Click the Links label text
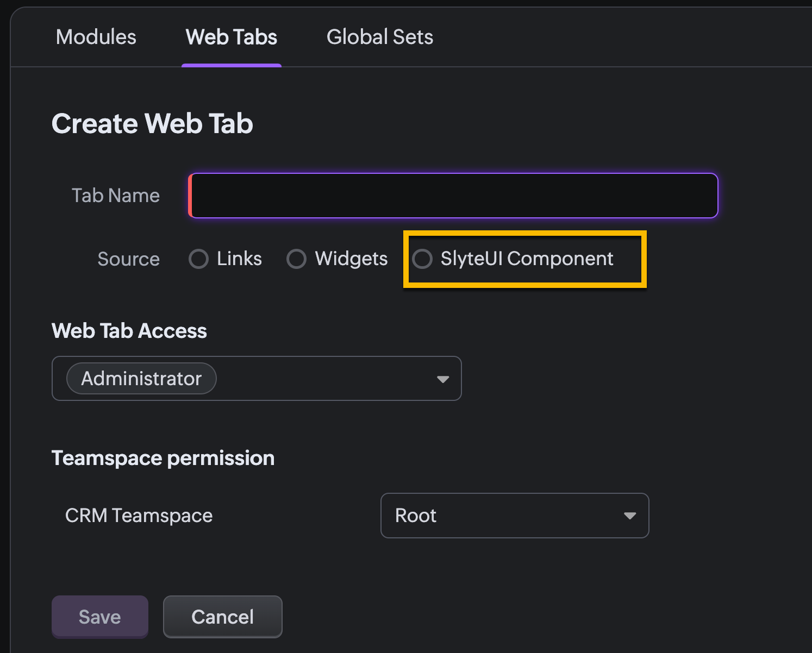This screenshot has width=812, height=653. 239,259
